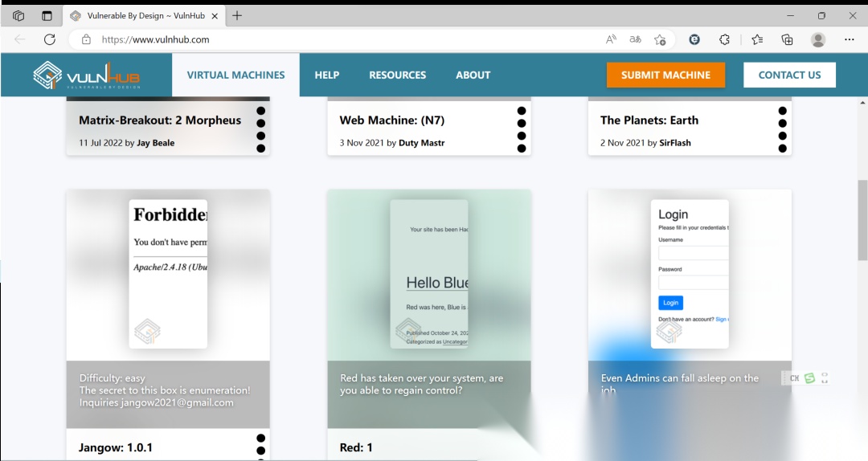Open the Favorites list icon

click(x=757, y=39)
